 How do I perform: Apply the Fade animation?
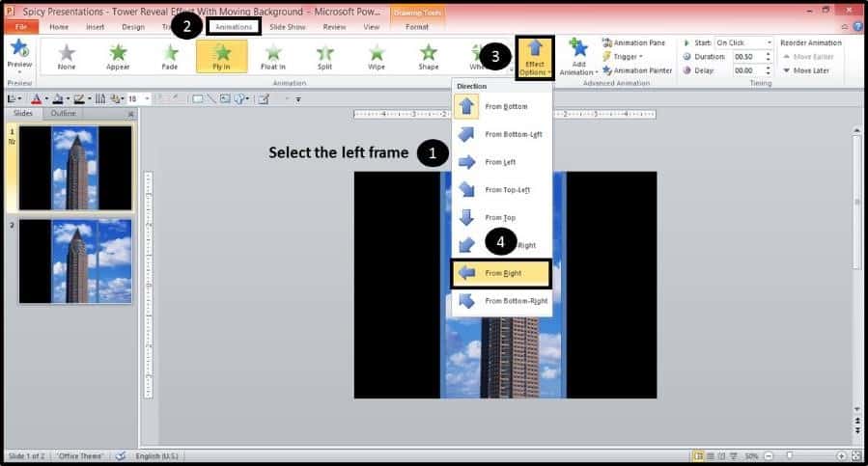tap(169, 57)
